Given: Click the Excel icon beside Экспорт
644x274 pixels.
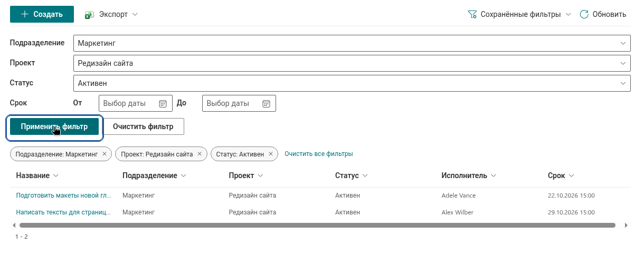Looking at the screenshot, I should 90,15.
